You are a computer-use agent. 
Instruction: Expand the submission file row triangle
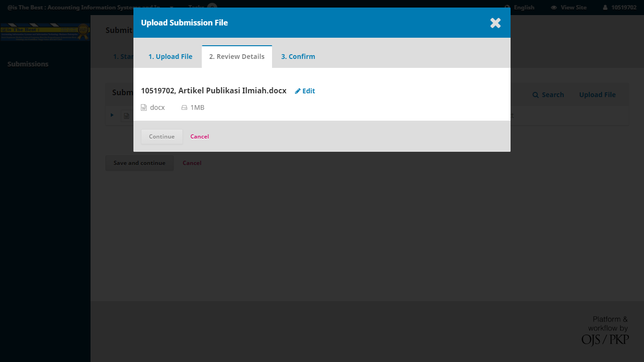tap(112, 115)
